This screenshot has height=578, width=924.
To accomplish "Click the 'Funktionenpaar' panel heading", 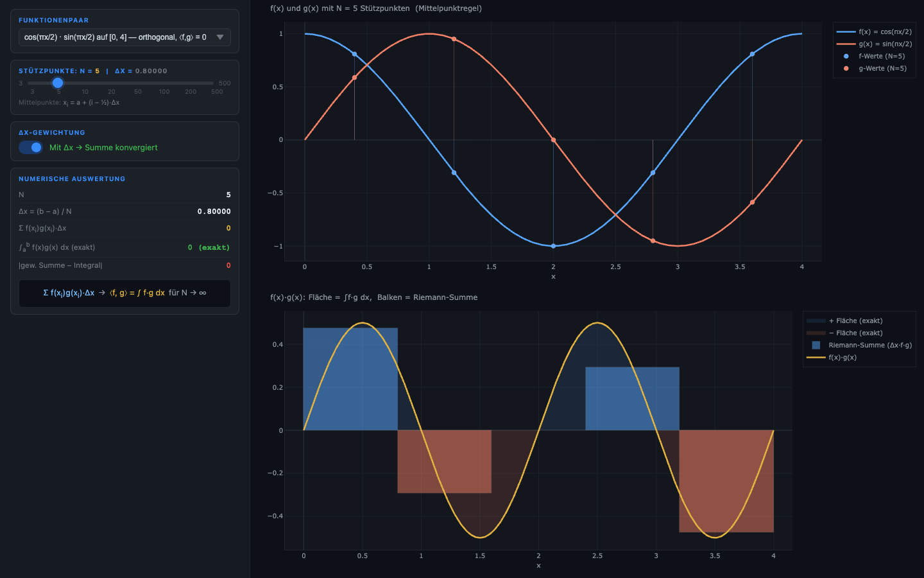I will click(54, 21).
